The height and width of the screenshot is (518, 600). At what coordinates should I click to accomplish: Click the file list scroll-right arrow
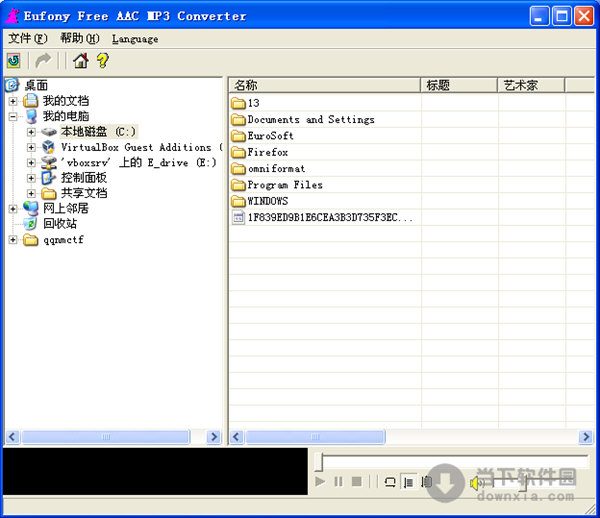586,437
